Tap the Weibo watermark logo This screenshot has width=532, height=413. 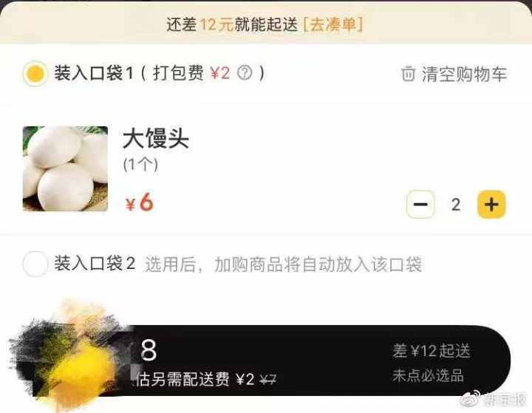click(470, 398)
